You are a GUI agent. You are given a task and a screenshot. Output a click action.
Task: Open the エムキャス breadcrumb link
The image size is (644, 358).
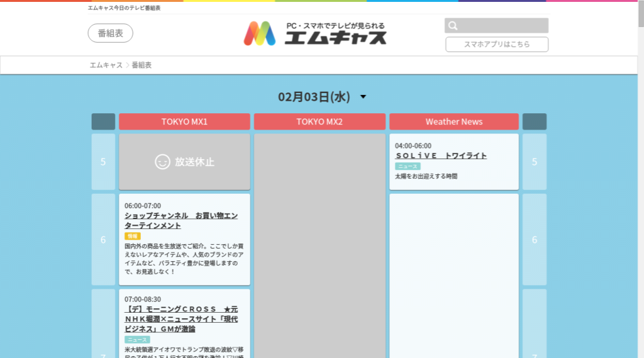click(106, 65)
